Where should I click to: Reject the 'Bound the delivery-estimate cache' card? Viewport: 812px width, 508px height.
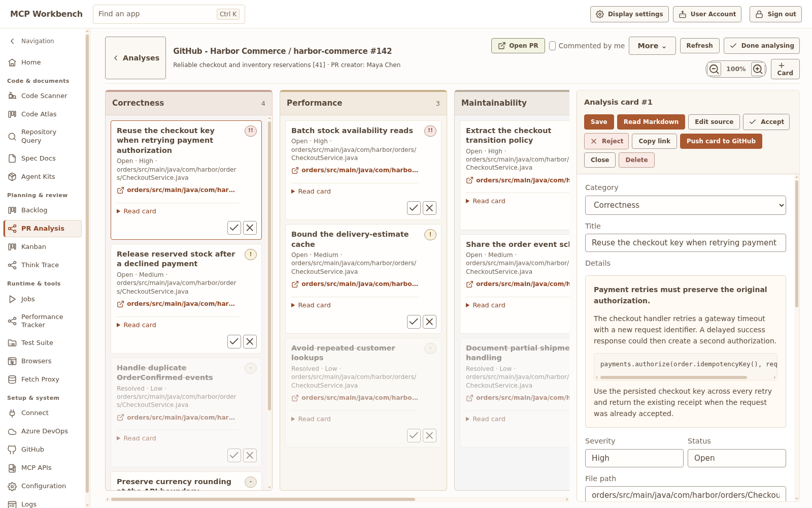(429, 322)
